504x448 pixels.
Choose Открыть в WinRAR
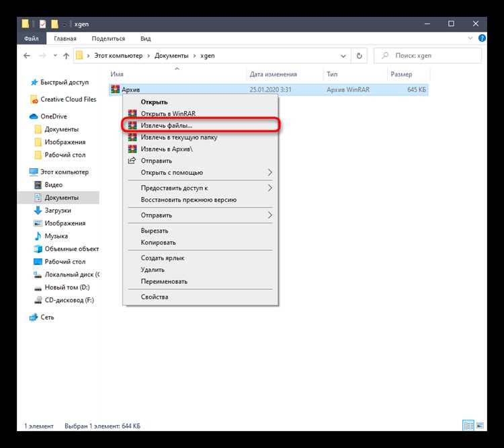coord(200,114)
